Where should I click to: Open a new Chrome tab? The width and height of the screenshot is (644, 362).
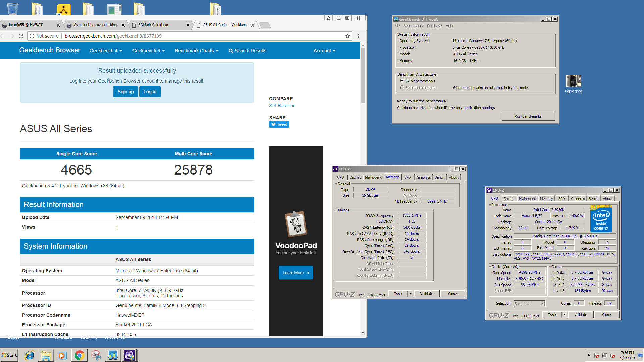click(x=265, y=25)
